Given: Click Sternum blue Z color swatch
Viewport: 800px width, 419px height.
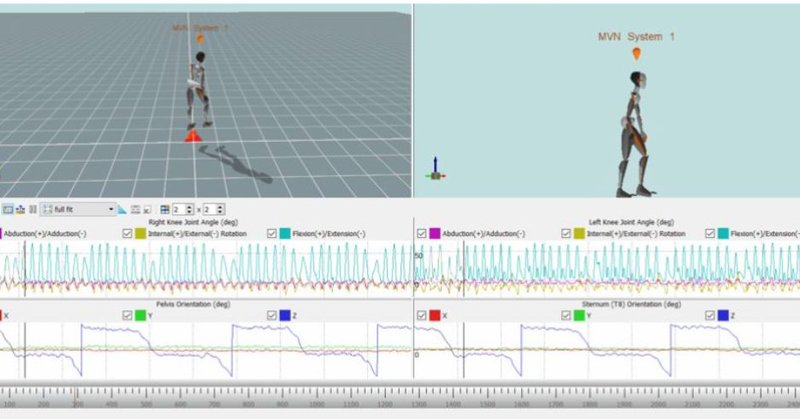Looking at the screenshot, I should pos(723,315).
